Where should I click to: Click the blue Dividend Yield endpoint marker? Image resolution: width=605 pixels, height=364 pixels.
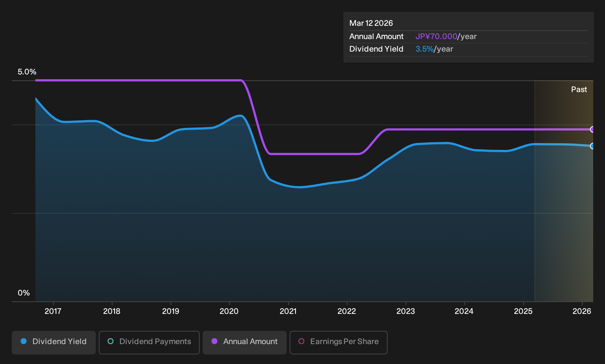coord(592,146)
